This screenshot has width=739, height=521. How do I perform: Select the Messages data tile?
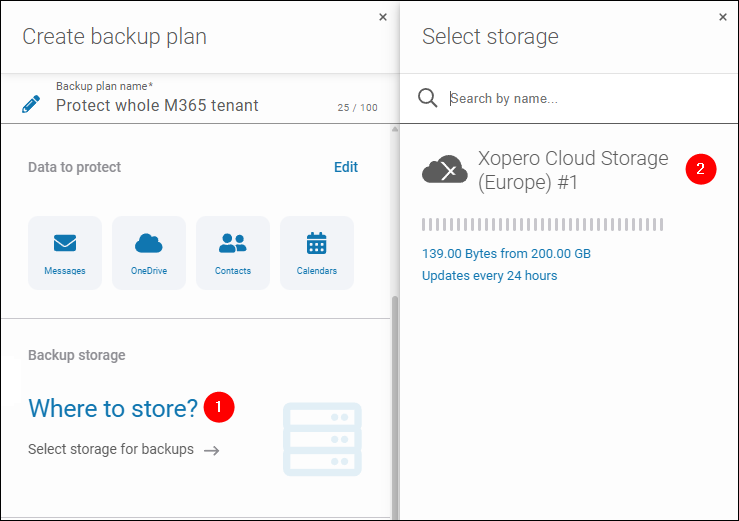(x=65, y=253)
